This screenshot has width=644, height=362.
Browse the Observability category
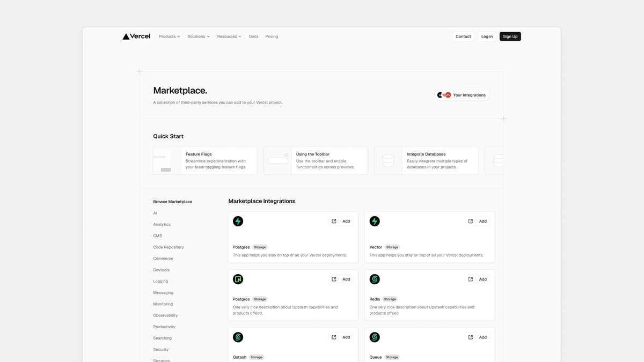tap(165, 315)
